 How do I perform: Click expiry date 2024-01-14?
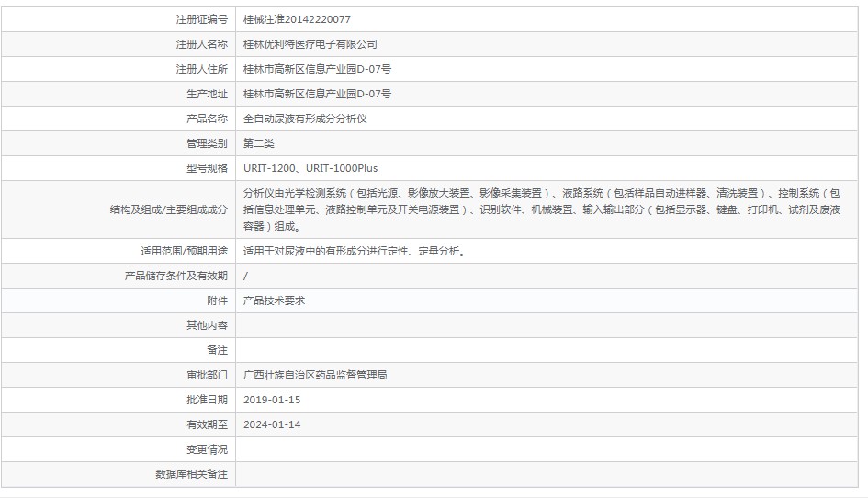pyautogui.click(x=272, y=424)
